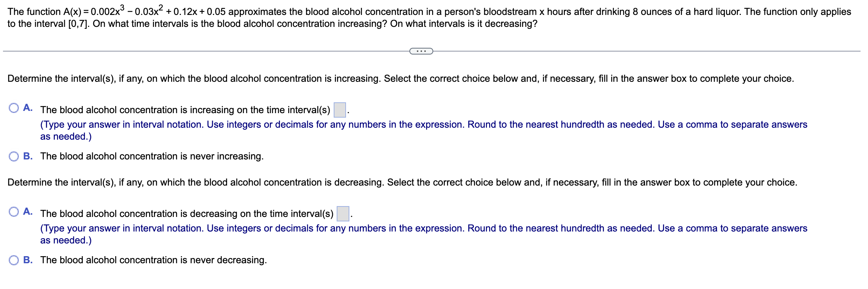Select radio button A for the decreasing question

tap(14, 212)
